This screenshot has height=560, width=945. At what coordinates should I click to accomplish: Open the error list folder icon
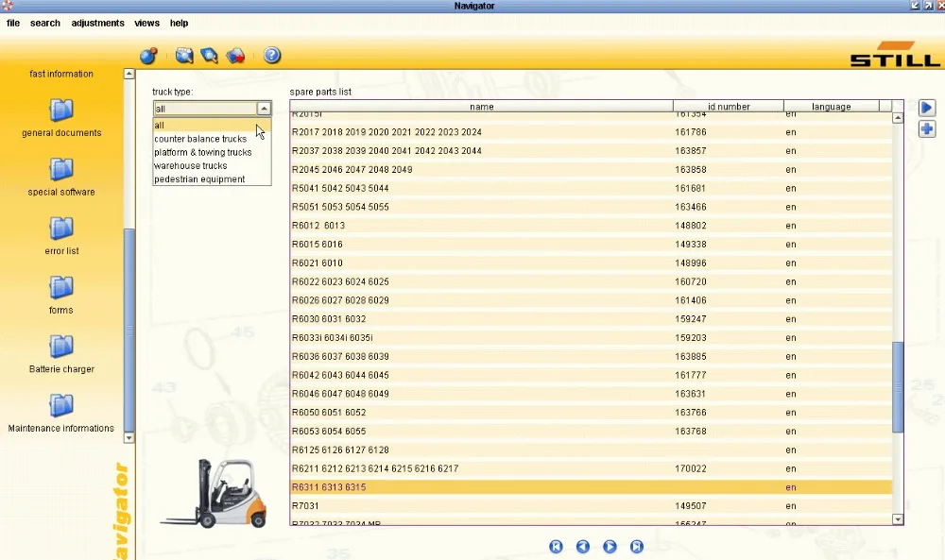(x=61, y=229)
